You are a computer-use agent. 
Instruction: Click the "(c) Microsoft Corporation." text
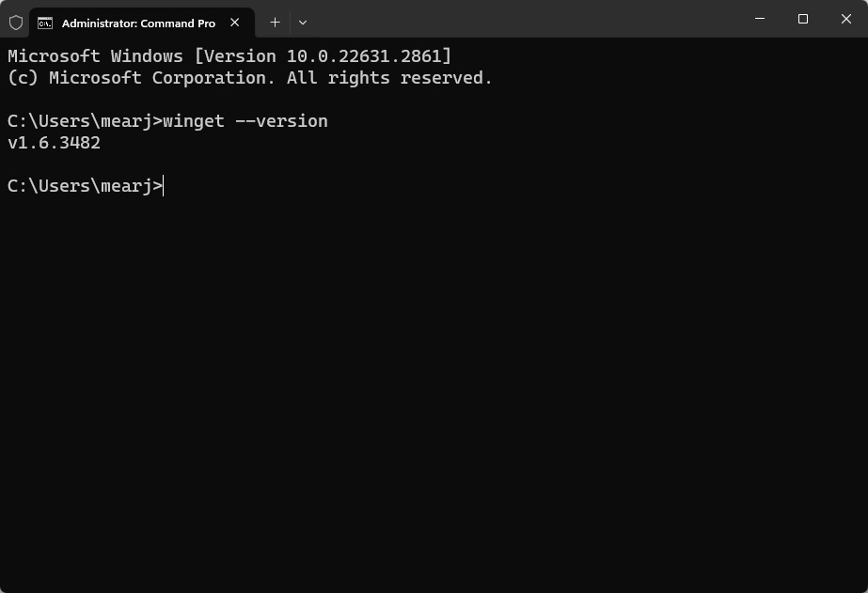pos(141,78)
